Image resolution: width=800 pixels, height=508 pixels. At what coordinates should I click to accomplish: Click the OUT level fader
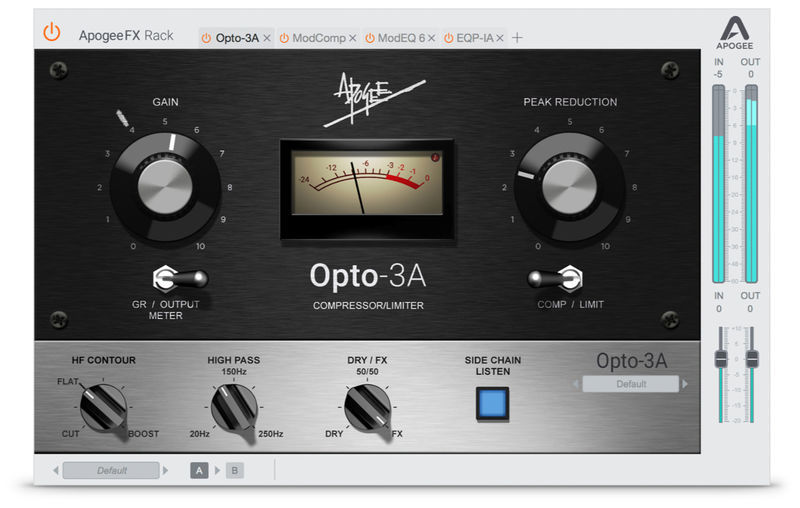tap(752, 359)
